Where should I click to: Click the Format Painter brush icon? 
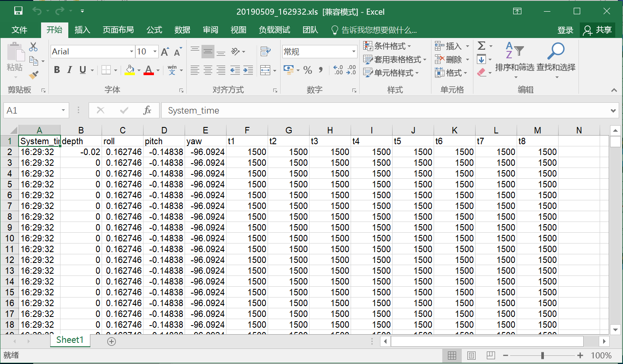coord(33,75)
